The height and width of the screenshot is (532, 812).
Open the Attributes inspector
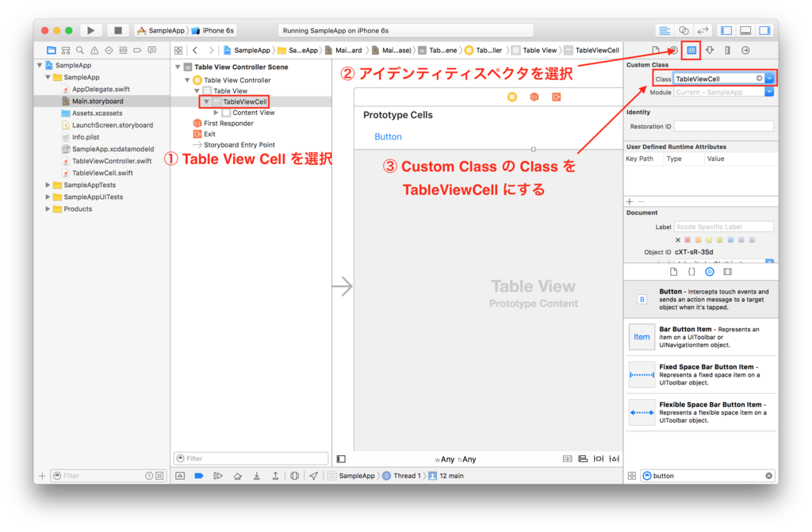coord(710,50)
